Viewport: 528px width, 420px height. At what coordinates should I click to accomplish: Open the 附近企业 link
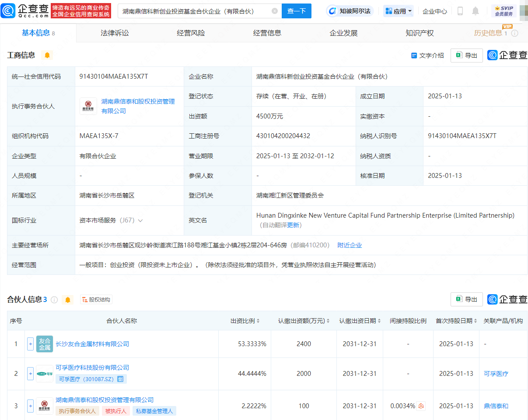(x=350, y=245)
